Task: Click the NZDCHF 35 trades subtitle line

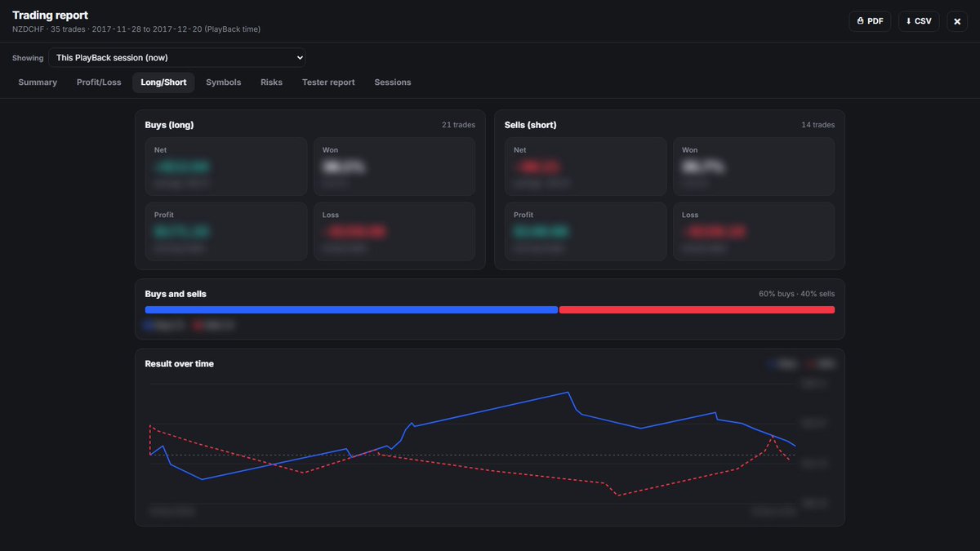Action: click(136, 29)
